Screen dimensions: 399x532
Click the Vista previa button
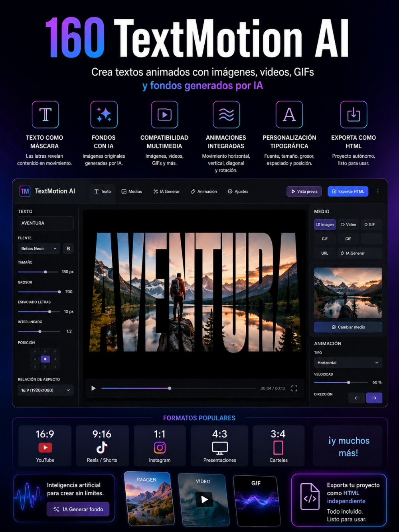coord(304,192)
